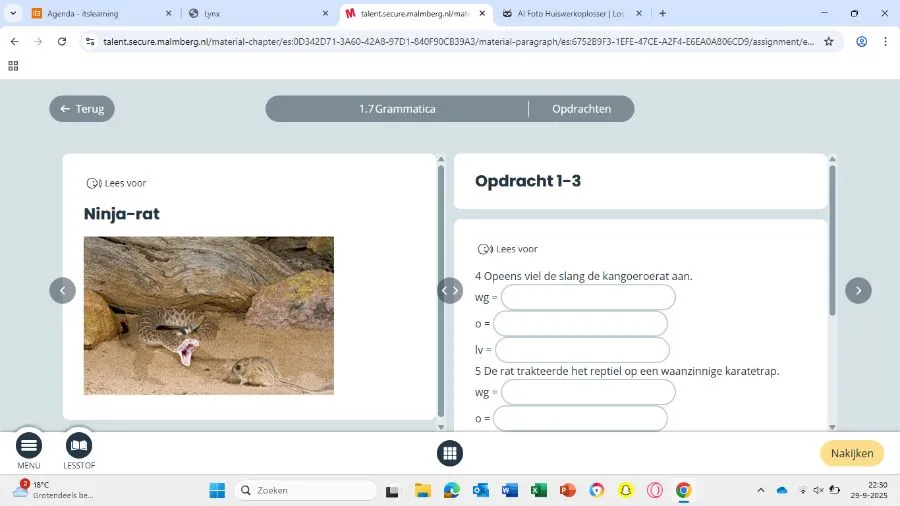The width and height of the screenshot is (900, 506).
Task: Click the o field for sentence 4
Action: (x=580, y=324)
